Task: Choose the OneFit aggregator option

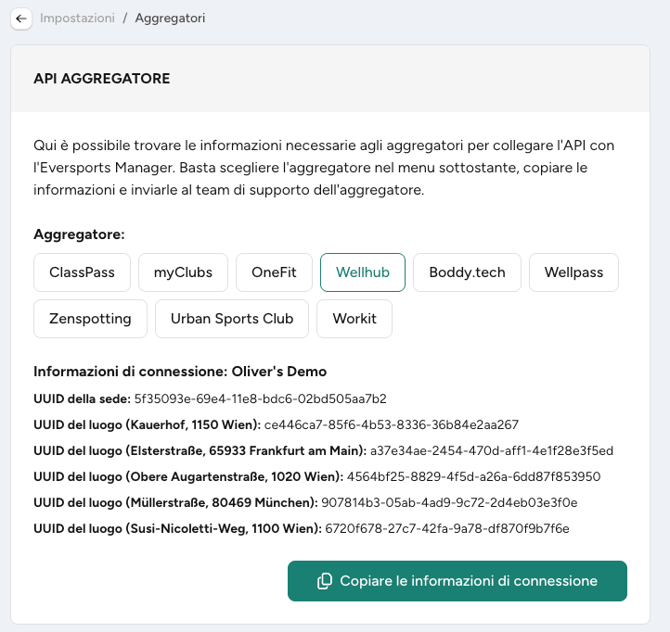Action: 274,273
